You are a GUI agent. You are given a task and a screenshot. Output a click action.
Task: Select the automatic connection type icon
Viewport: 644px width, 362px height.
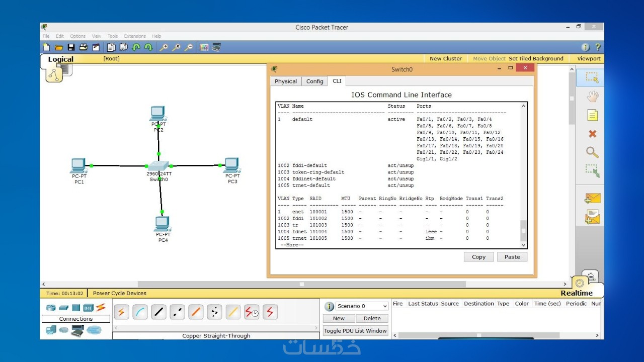point(121,312)
